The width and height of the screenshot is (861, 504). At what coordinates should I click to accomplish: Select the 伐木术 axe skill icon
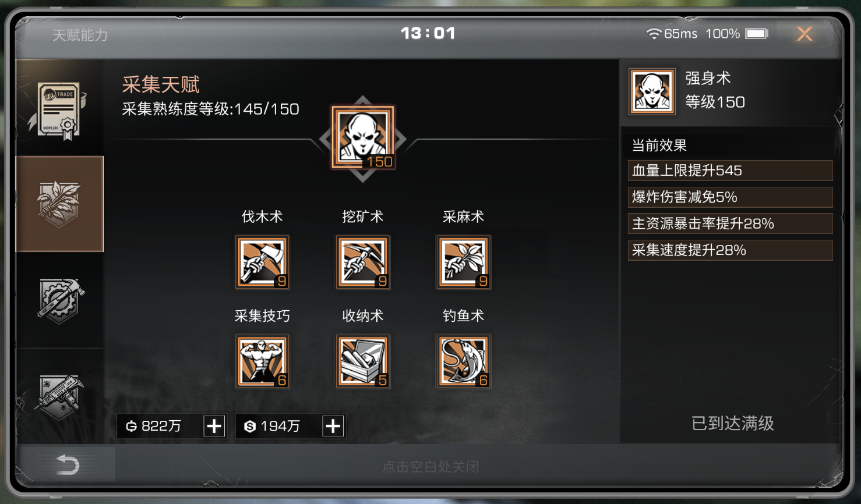click(262, 262)
